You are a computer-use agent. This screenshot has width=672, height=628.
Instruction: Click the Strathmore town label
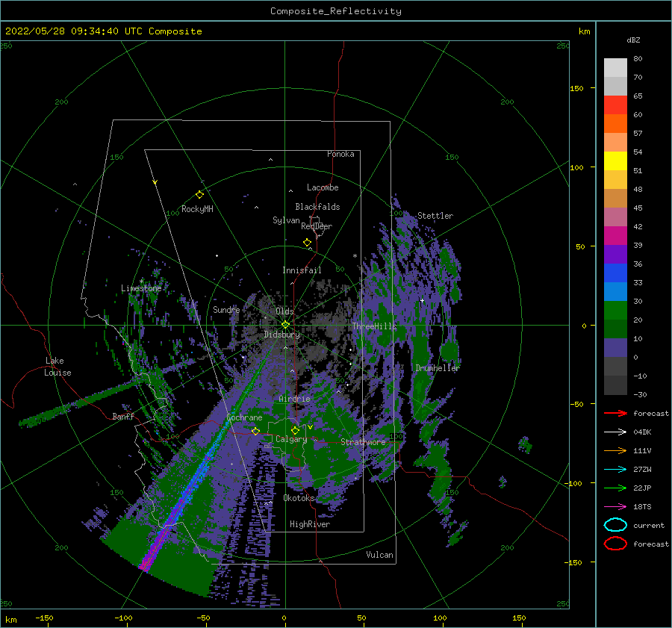tap(363, 442)
